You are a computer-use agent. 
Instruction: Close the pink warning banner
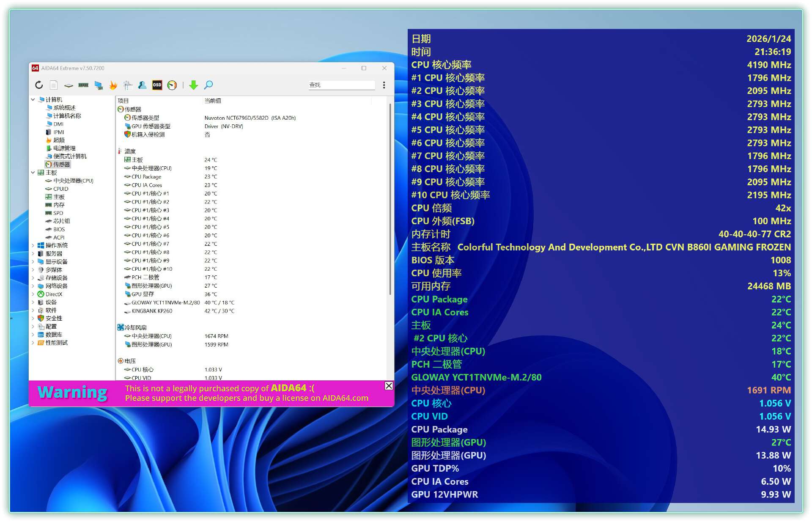389,386
